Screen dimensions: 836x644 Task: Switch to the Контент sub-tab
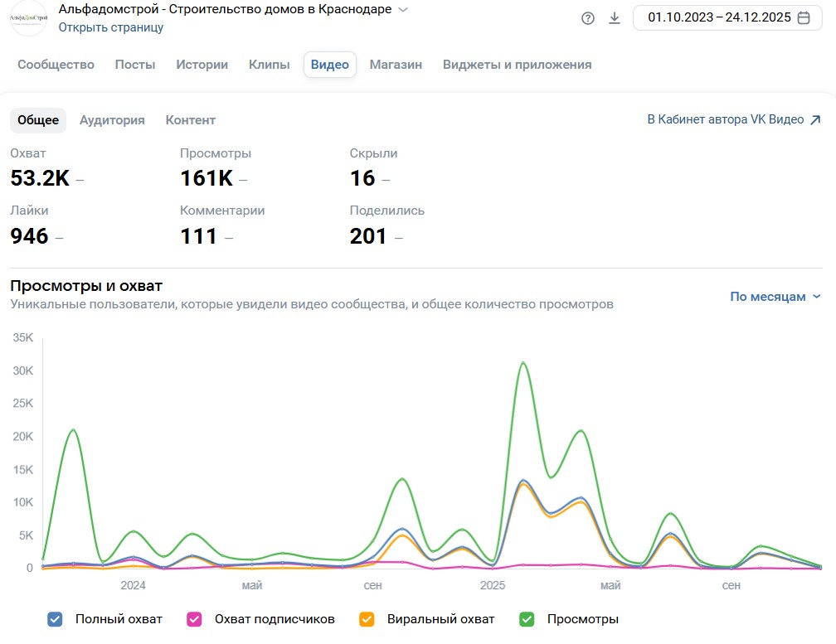190,120
